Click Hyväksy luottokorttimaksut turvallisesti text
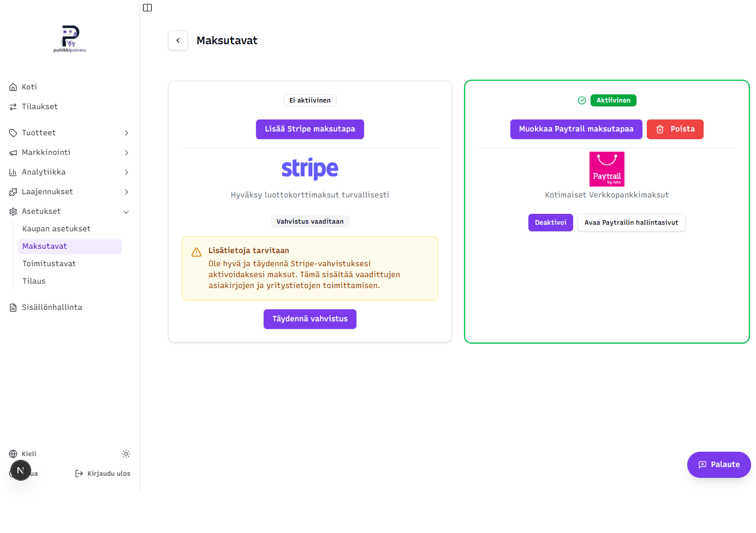This screenshot has width=756, height=533. [310, 195]
